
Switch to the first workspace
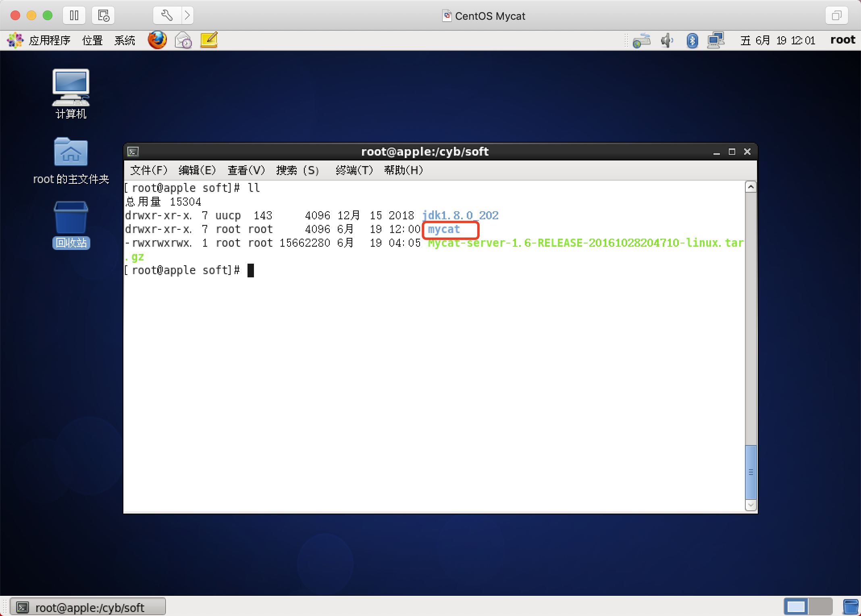pyautogui.click(x=796, y=607)
